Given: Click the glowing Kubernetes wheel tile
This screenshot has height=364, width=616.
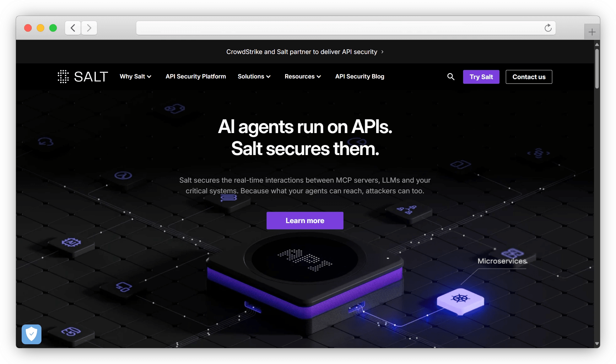Looking at the screenshot, I should [x=460, y=299].
